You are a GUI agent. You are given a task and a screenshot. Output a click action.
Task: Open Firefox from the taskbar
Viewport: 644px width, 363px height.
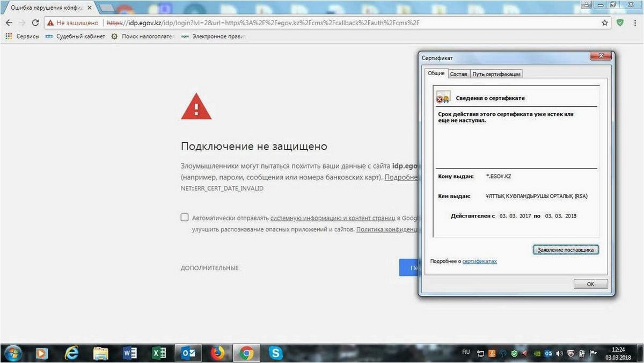coord(217,353)
